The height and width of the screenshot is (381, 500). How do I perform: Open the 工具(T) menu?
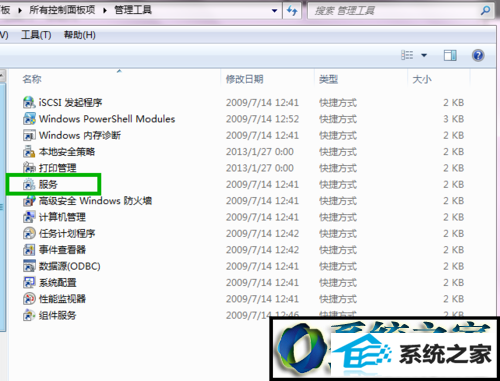click(x=36, y=35)
